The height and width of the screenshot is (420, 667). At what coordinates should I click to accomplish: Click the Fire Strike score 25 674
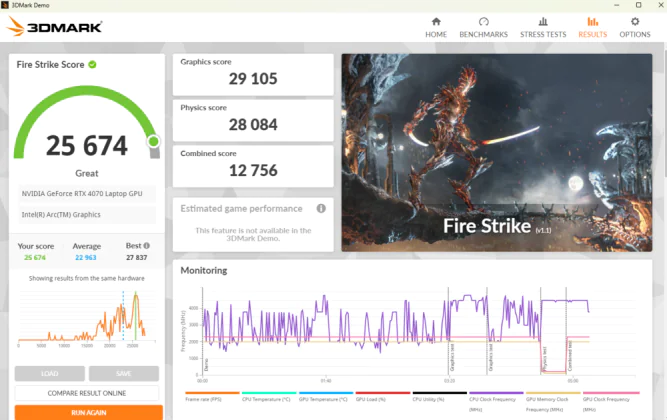pos(87,146)
